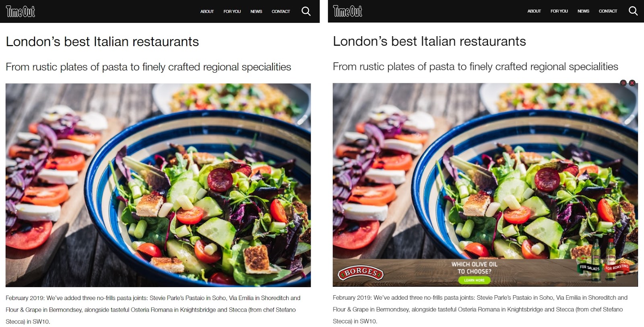The width and height of the screenshot is (644, 327).
Task: Open CONTACT in the right page navigation
Action: 608,11
